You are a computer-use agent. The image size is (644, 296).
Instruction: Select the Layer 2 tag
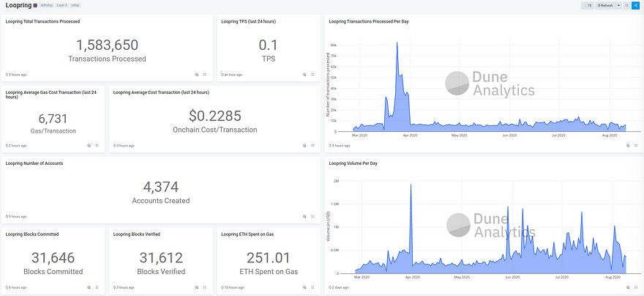pos(61,5)
